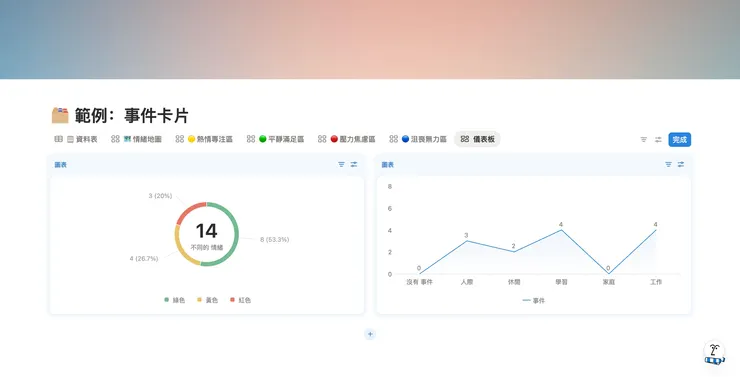Open the 熱情專注區 tab
This screenshot has height=377, width=740.
[204, 139]
